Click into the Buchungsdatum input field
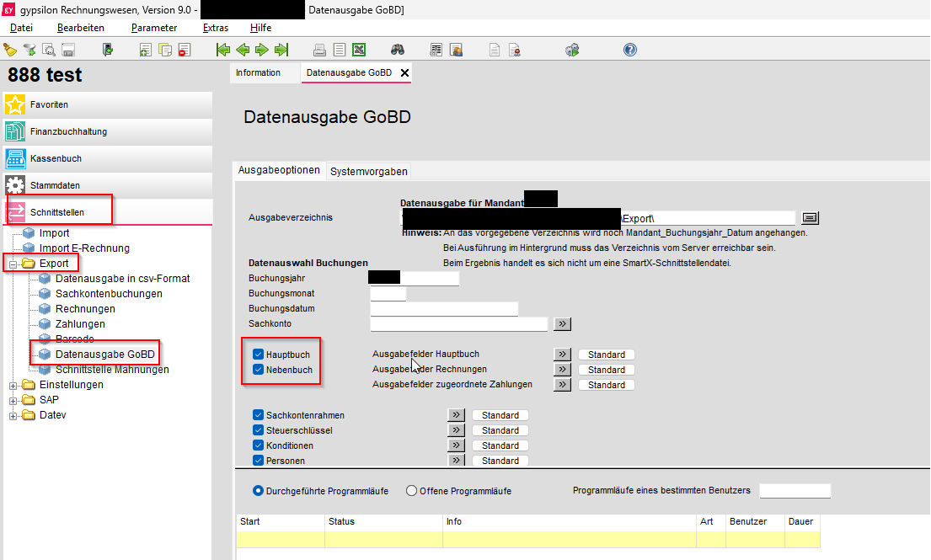This screenshot has height=560, width=931. [444, 308]
